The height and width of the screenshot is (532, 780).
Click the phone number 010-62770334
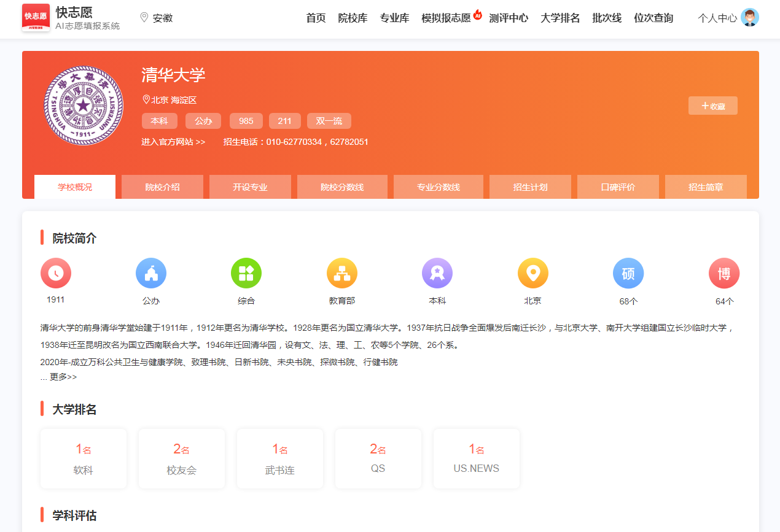click(x=294, y=142)
